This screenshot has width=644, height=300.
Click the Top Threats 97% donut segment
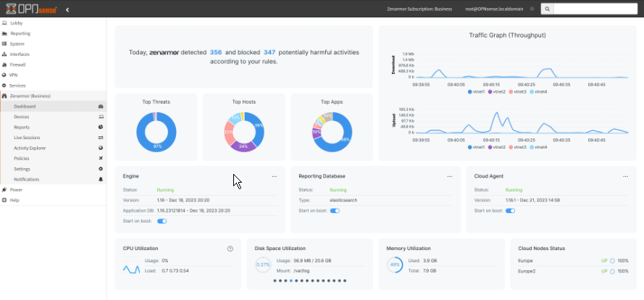(x=158, y=148)
